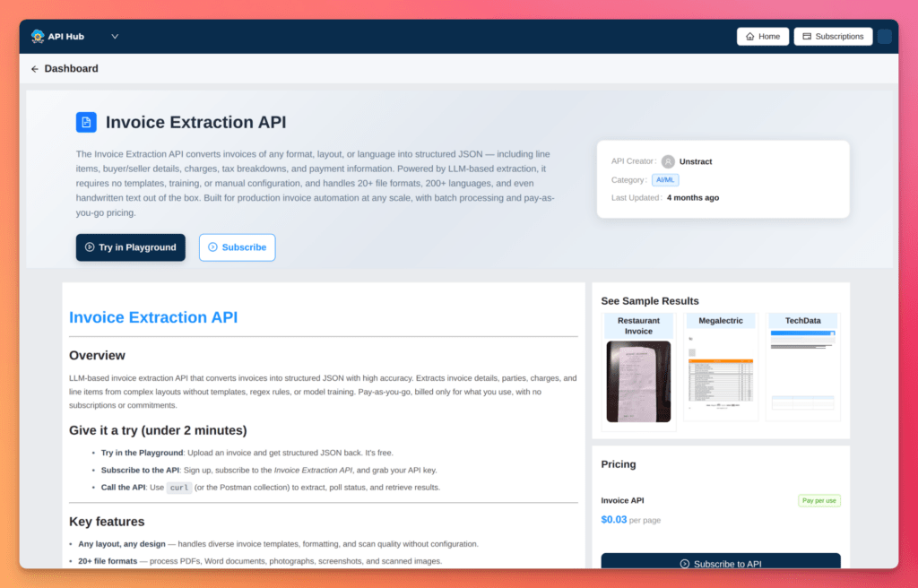
Task: Open the Megalectric sample result thumbnail
Action: (721, 374)
